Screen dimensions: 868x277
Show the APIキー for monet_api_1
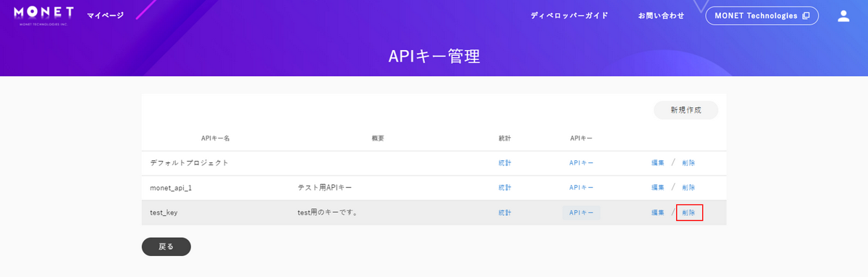tap(581, 188)
